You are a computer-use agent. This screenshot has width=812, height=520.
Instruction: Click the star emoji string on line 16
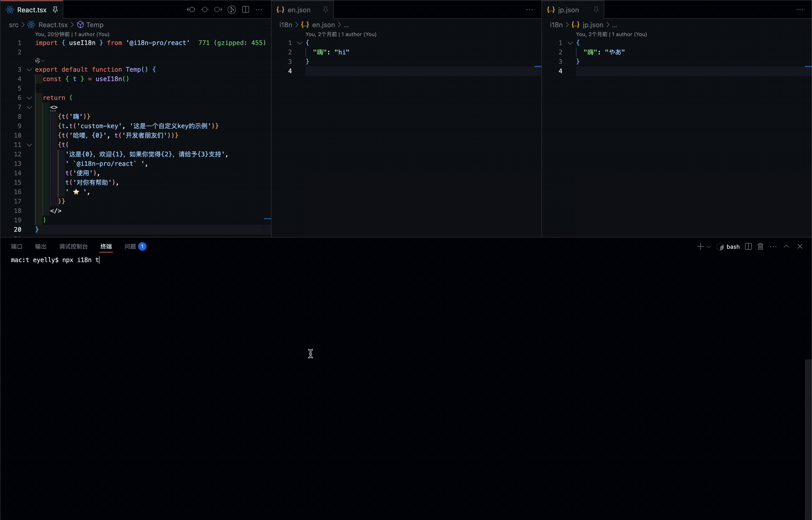[76, 192]
